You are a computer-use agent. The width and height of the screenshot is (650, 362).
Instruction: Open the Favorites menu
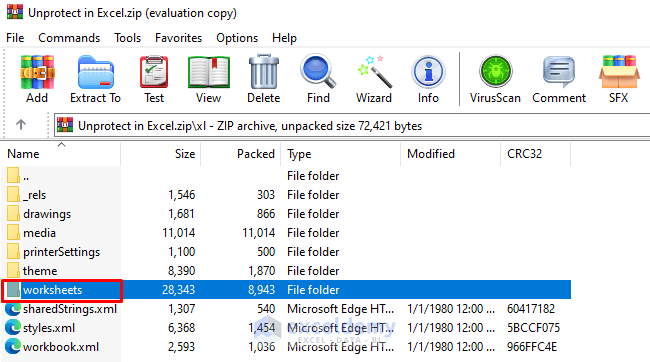pos(179,38)
